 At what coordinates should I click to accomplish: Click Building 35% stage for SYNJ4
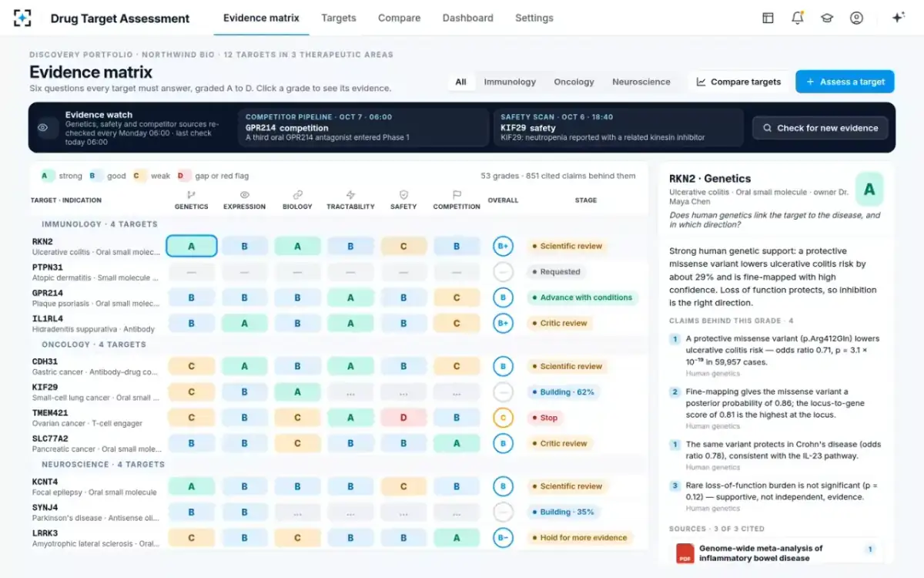pyautogui.click(x=563, y=512)
